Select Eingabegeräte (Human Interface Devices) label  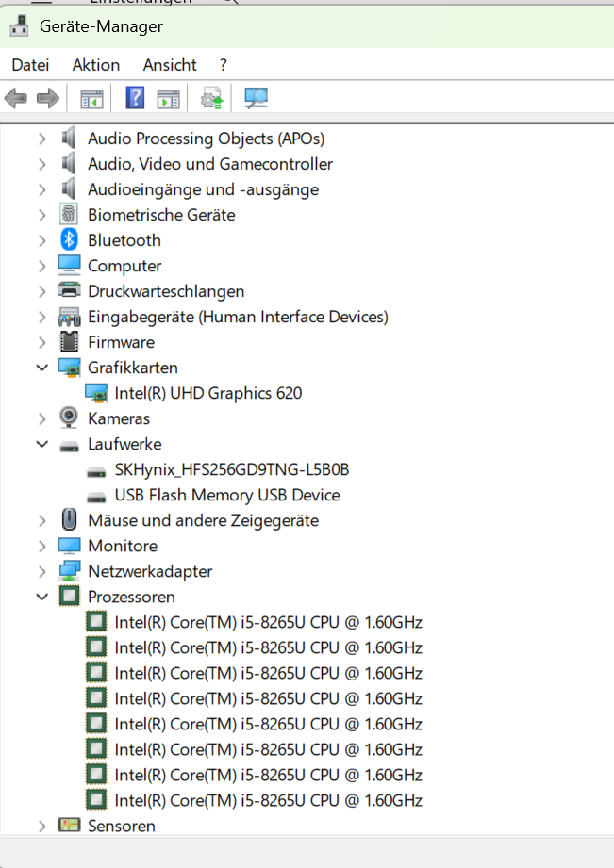point(238,317)
